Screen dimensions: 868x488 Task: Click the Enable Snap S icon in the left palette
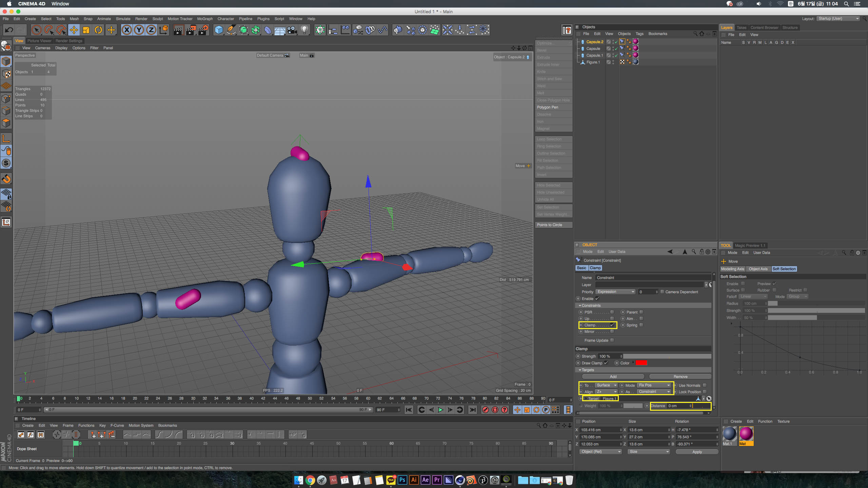point(6,163)
